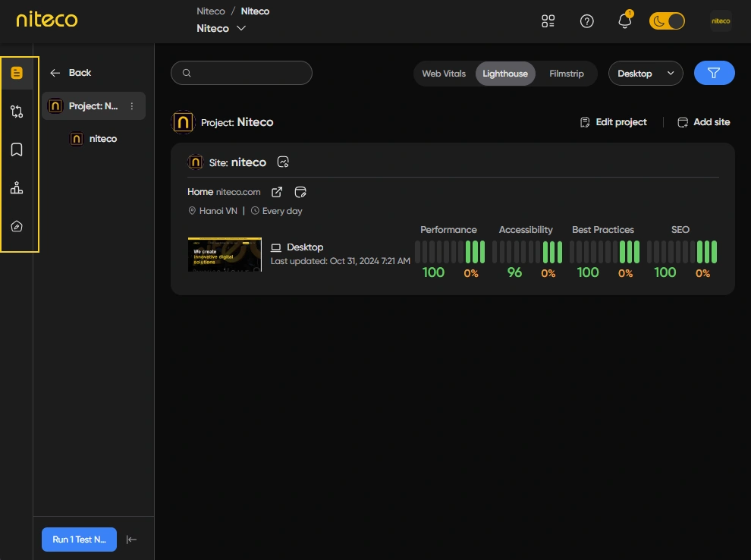Viewport: 751px width, 560px height.
Task: Click the Last updated: Oct 31, 2024 text
Action: pos(340,261)
